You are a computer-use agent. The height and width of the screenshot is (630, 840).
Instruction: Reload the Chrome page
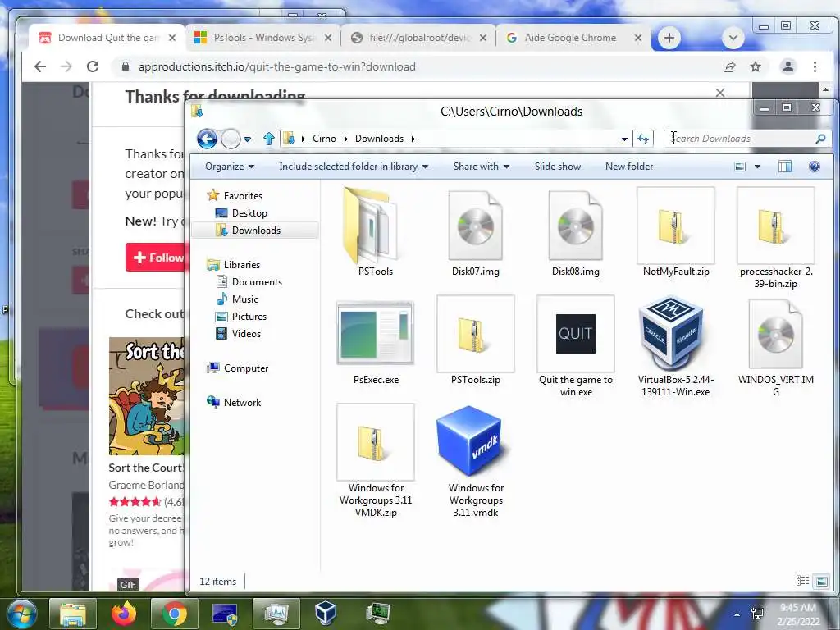pos(93,66)
